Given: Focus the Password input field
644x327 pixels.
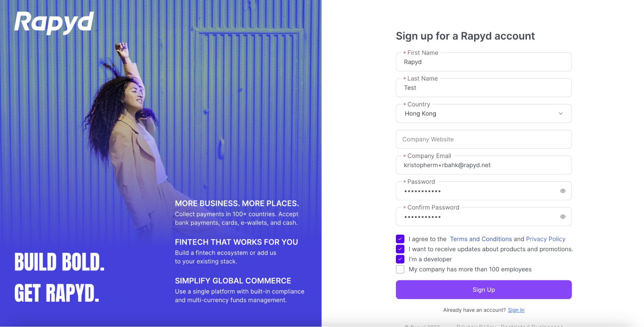Looking at the screenshot, I should tap(477, 191).
